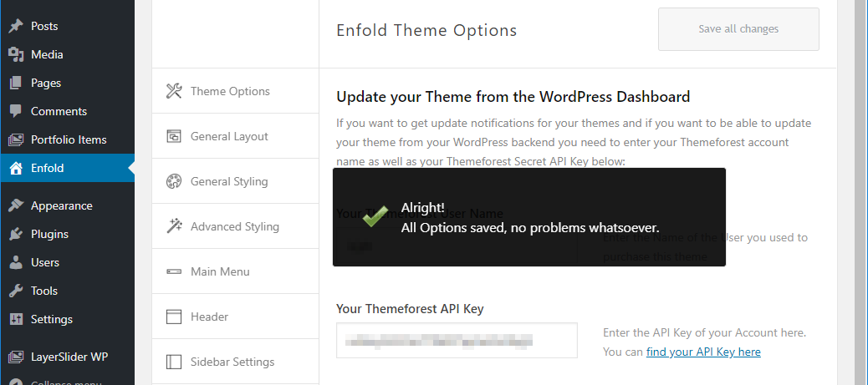Click the Appearance brush icon
The height and width of the screenshot is (385, 868).
tap(15, 205)
